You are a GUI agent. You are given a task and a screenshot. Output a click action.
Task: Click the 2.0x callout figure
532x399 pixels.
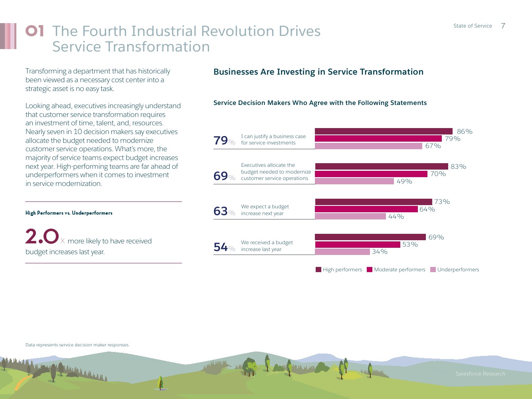point(42,237)
